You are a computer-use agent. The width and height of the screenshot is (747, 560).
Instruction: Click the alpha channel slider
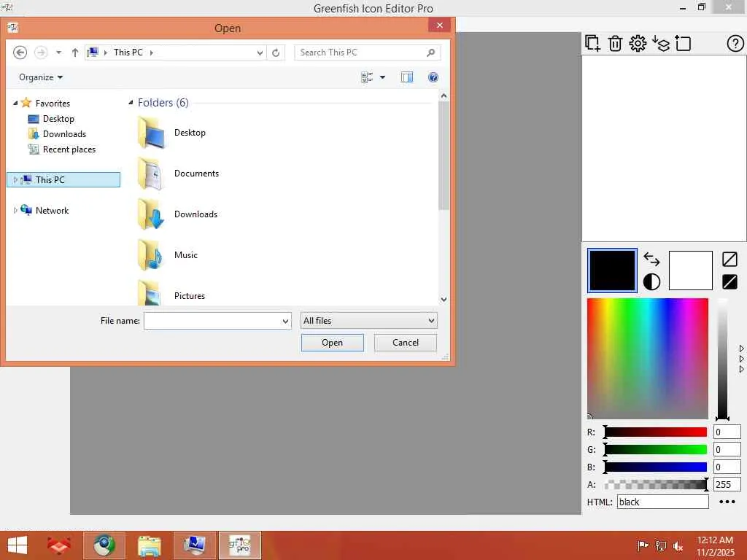click(656, 484)
